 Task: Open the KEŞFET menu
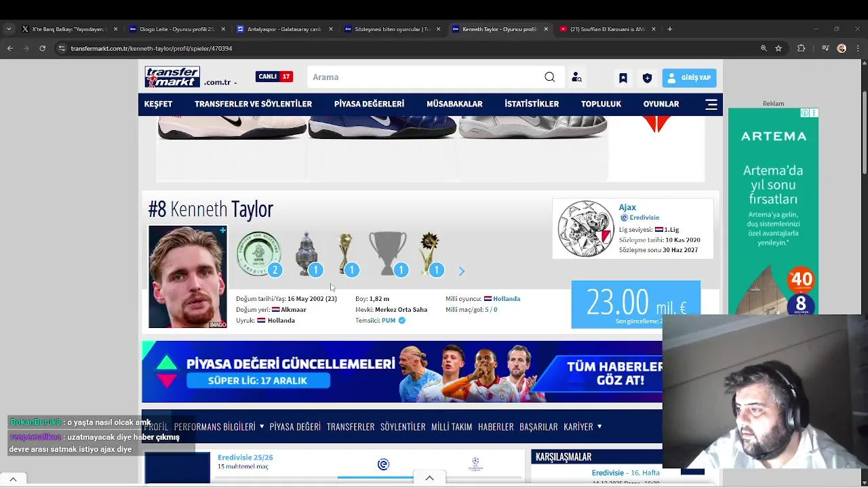pos(158,104)
